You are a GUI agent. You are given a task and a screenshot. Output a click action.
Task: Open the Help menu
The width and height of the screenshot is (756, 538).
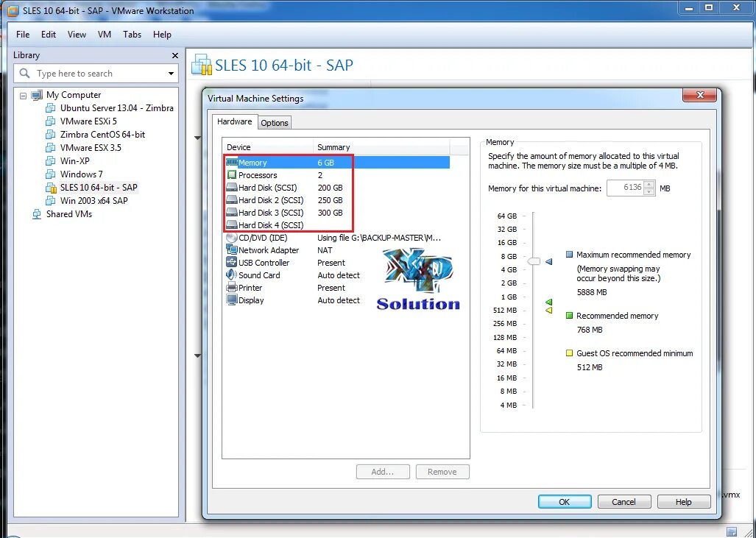click(162, 35)
